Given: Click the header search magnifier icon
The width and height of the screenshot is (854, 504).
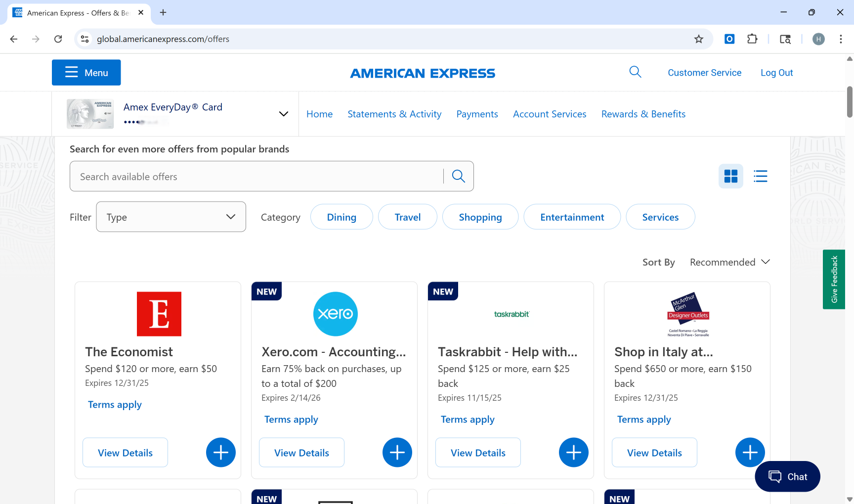Looking at the screenshot, I should tap(635, 72).
